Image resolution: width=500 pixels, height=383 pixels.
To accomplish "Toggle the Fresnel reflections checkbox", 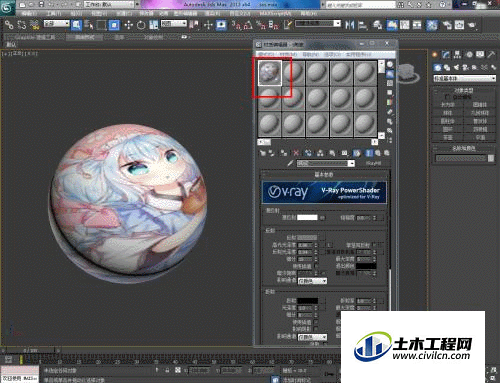I will pyautogui.click(x=374, y=245).
